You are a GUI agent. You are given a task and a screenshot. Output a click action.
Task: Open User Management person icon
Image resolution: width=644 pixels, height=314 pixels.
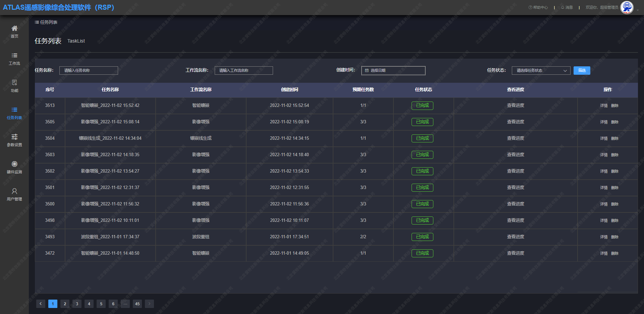(x=14, y=191)
